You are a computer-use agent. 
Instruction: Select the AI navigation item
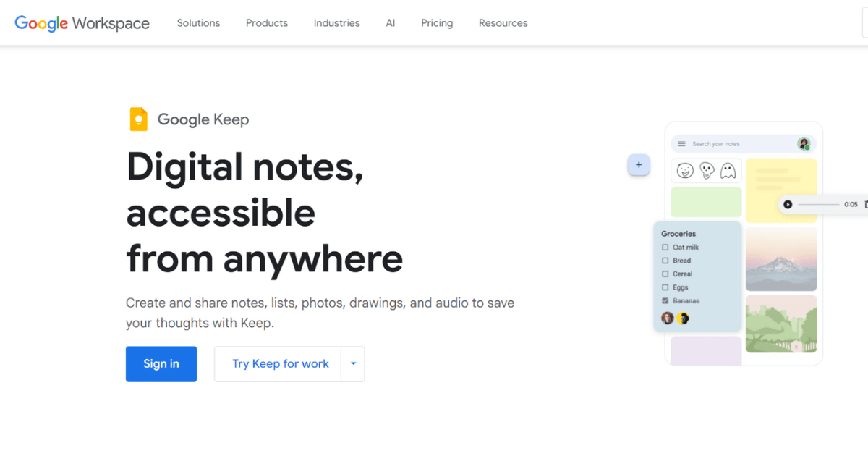[390, 22]
